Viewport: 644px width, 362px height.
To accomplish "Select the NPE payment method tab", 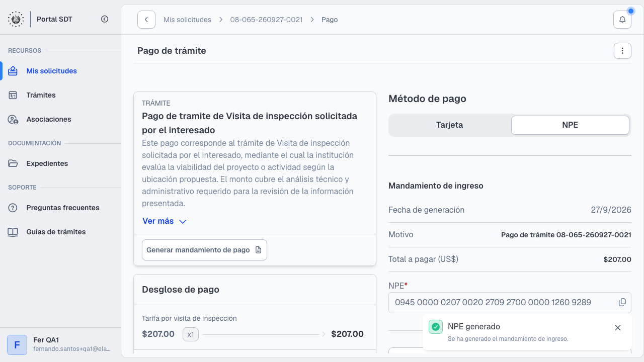I will [570, 125].
